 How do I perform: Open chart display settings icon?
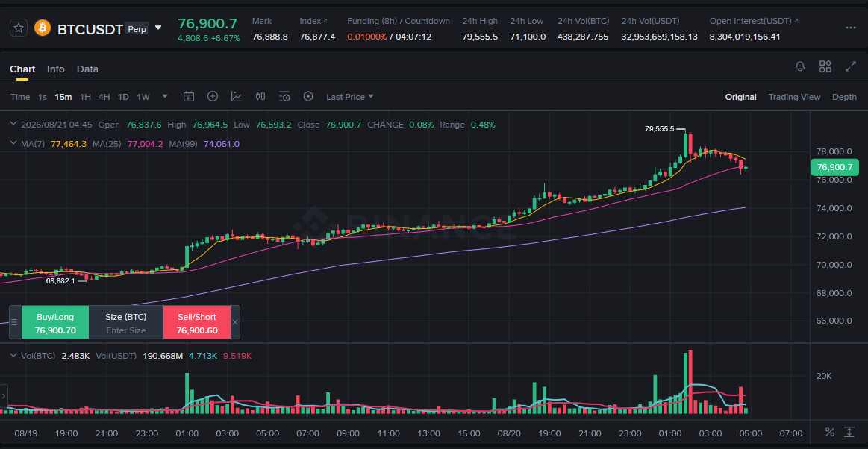(x=284, y=97)
